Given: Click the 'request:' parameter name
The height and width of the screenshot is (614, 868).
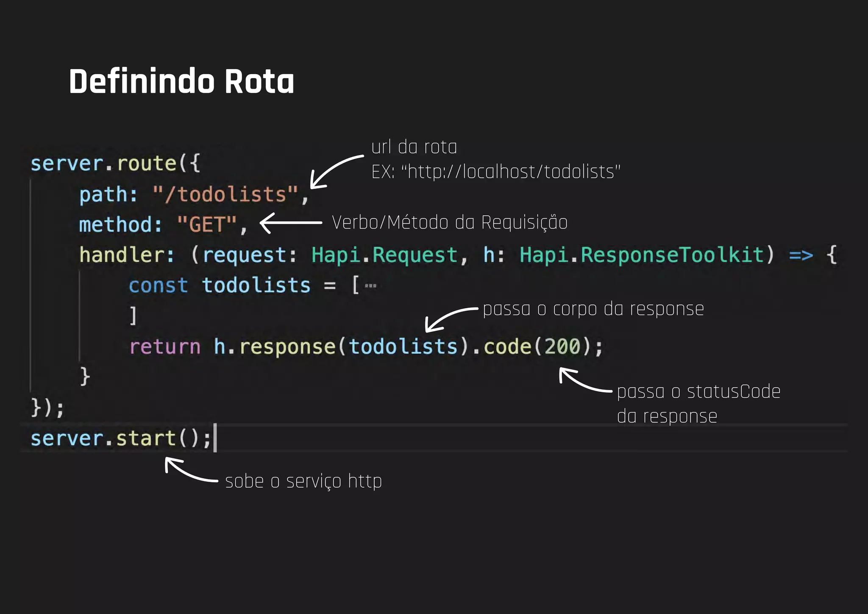Looking at the screenshot, I should [249, 255].
